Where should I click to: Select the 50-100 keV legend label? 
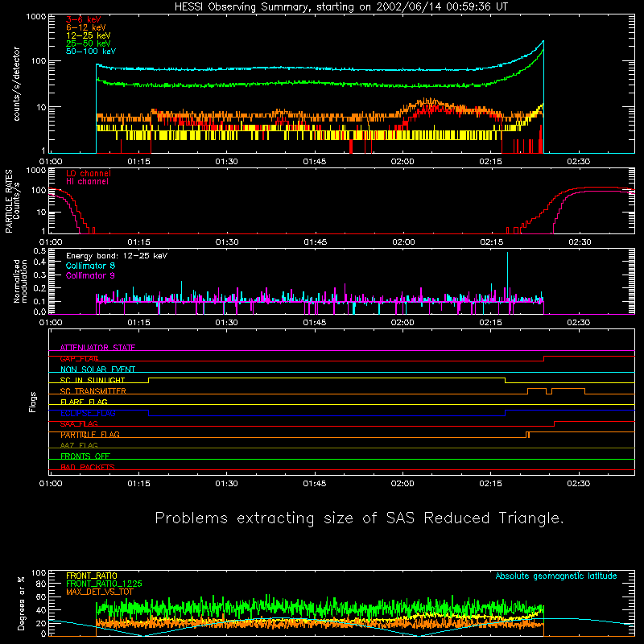(x=91, y=52)
